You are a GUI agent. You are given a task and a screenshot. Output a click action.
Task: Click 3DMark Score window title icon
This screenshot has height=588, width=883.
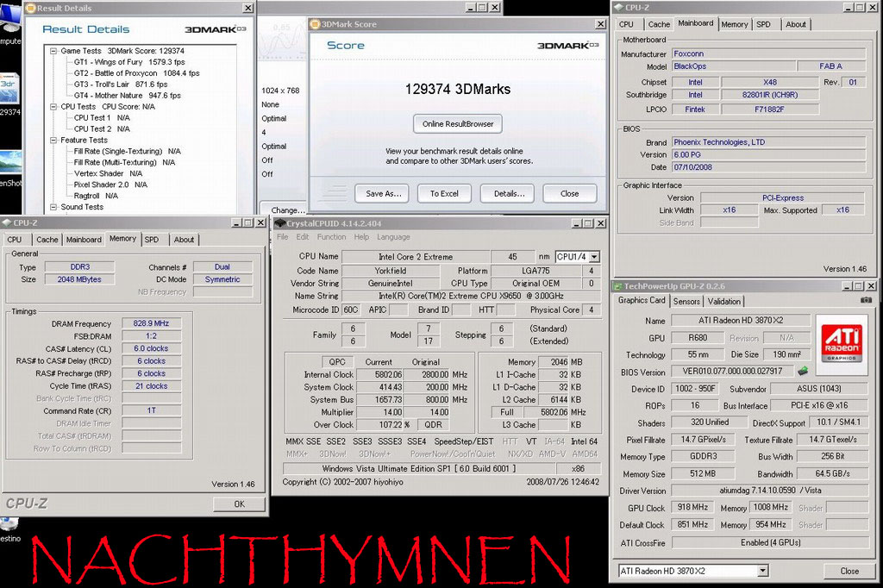pos(316,24)
